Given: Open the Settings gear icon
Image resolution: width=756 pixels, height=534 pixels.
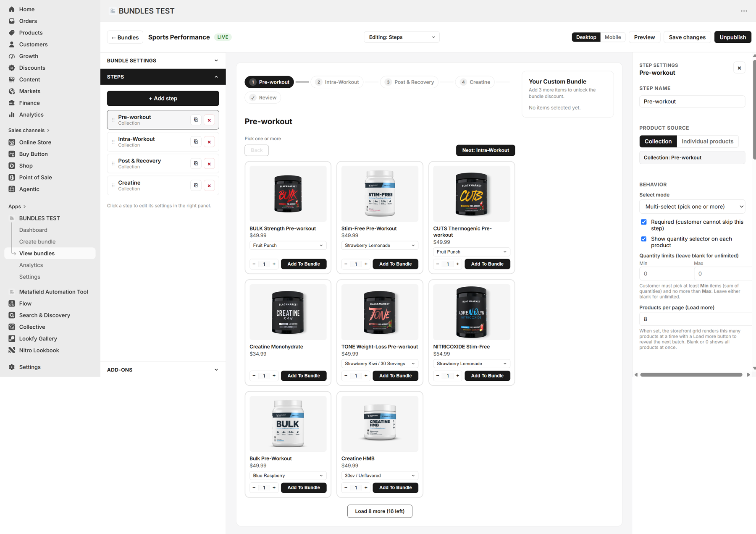Looking at the screenshot, I should click(x=12, y=367).
